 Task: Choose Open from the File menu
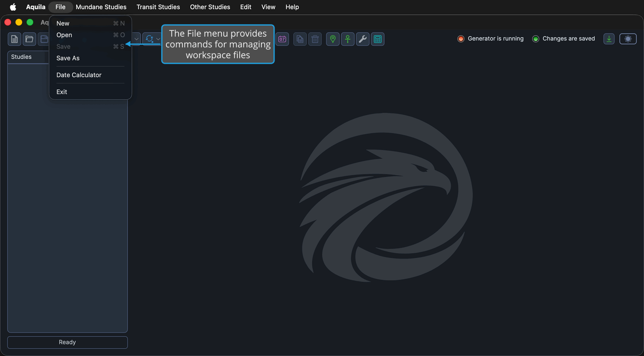coord(90,35)
